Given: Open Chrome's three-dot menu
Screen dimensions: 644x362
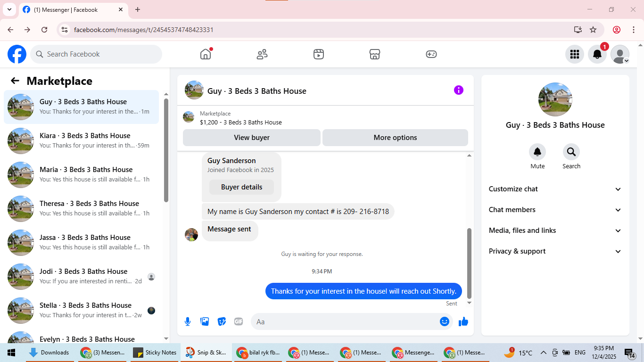Looking at the screenshot, I should click(633, 30).
